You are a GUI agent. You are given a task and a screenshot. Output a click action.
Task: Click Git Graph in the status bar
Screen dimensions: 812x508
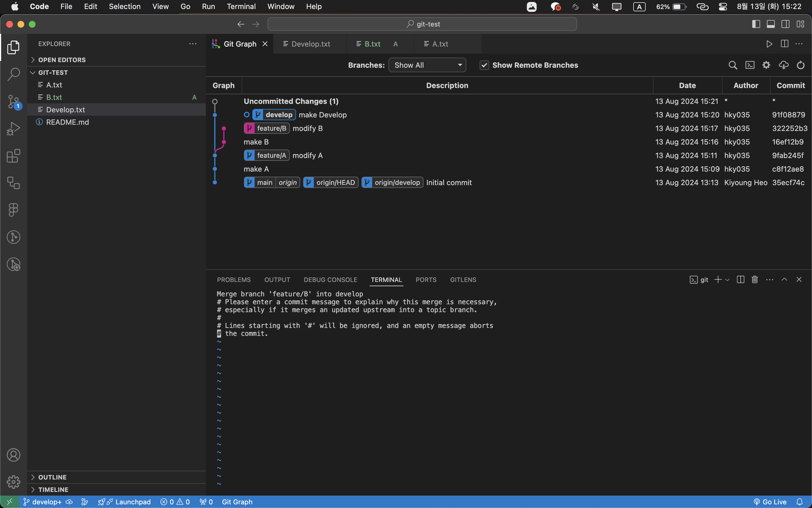(237, 502)
